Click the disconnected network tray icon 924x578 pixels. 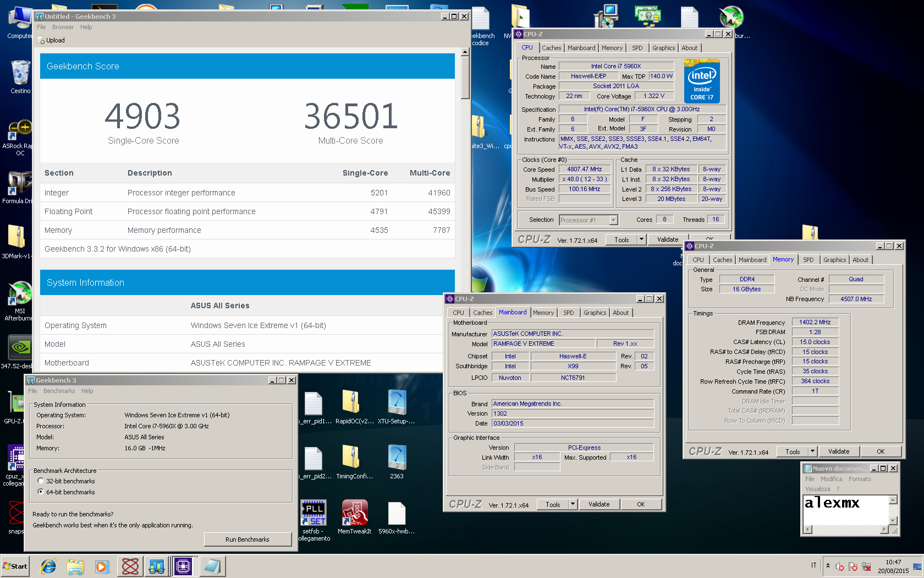pyautogui.click(x=867, y=566)
